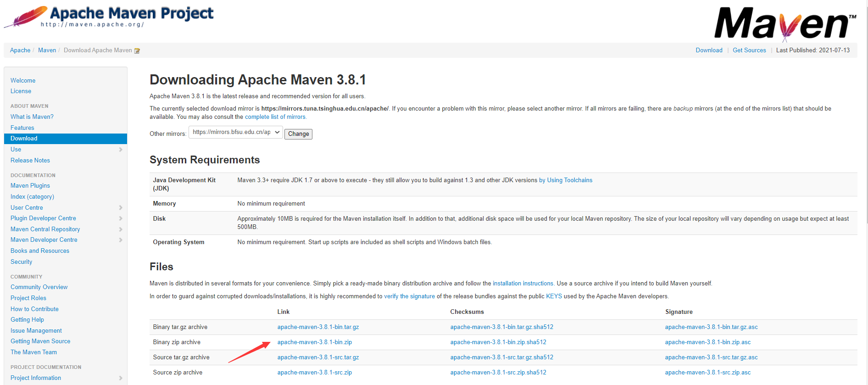Open Release Notes in the sidebar
Screen dimensions: 868x385
(x=30, y=161)
